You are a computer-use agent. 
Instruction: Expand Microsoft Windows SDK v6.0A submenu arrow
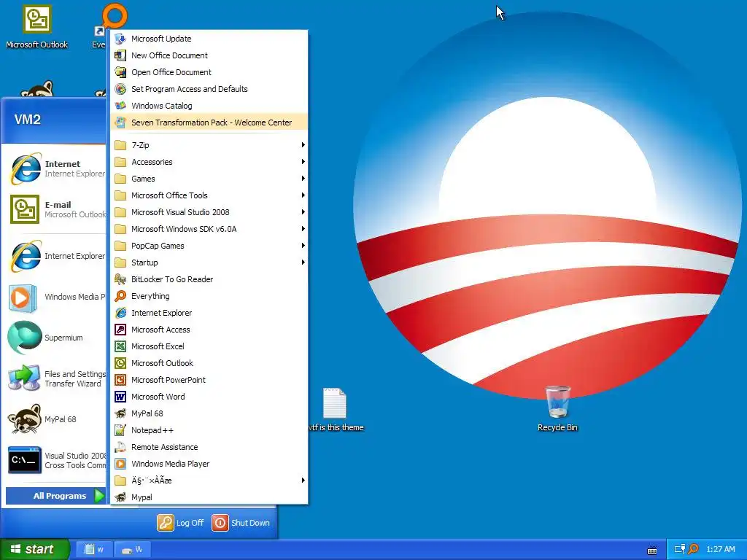303,229
